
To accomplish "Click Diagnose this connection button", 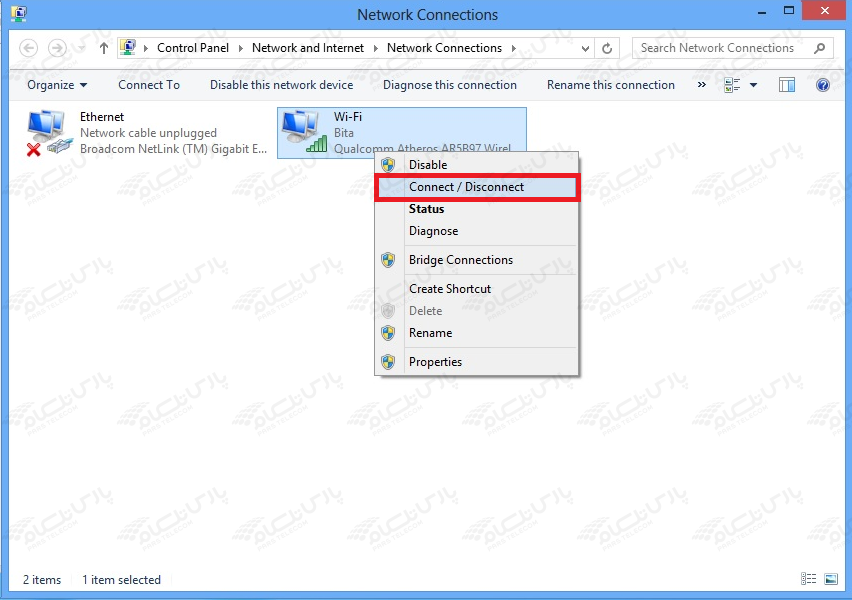I will [449, 85].
